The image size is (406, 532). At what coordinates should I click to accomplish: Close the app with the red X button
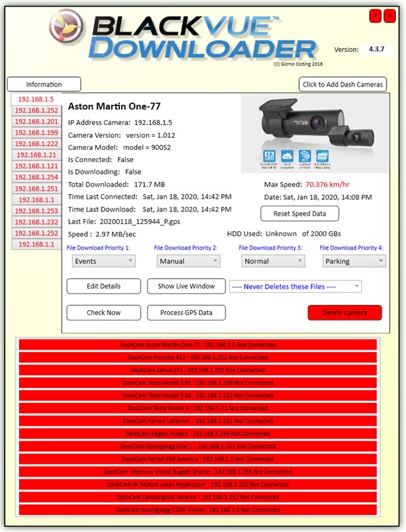[x=390, y=16]
